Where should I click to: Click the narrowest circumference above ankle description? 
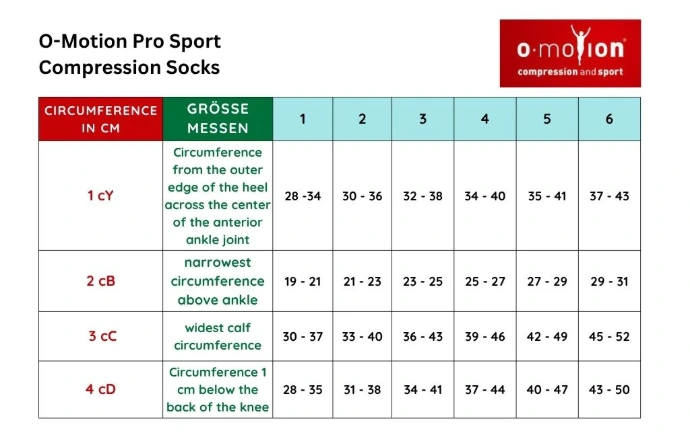click(x=218, y=281)
